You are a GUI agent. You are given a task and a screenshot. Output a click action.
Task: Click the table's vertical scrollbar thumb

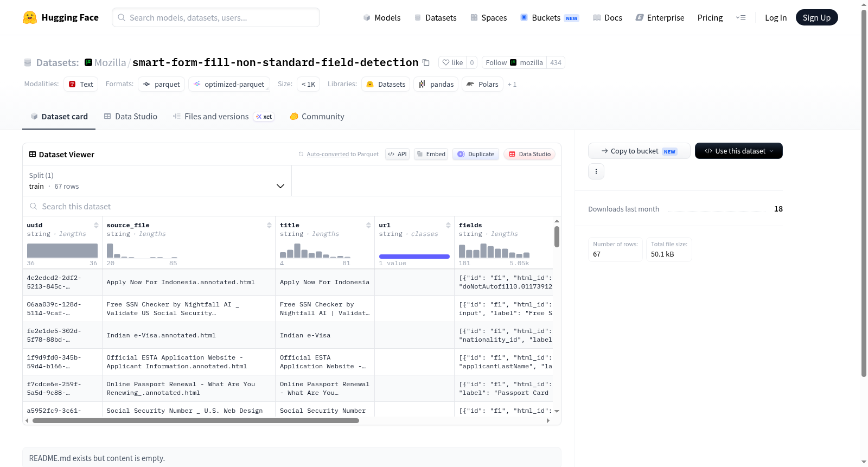tap(557, 236)
